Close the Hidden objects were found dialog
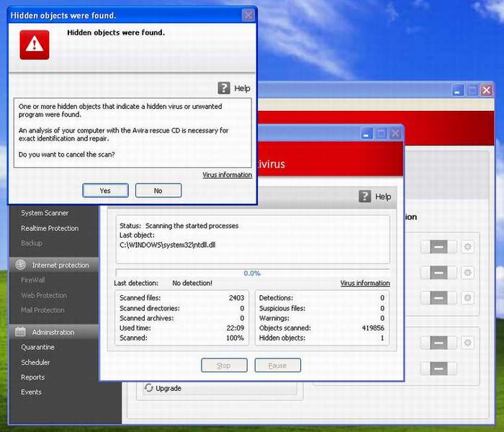The width and height of the screenshot is (504, 432). pos(248,15)
